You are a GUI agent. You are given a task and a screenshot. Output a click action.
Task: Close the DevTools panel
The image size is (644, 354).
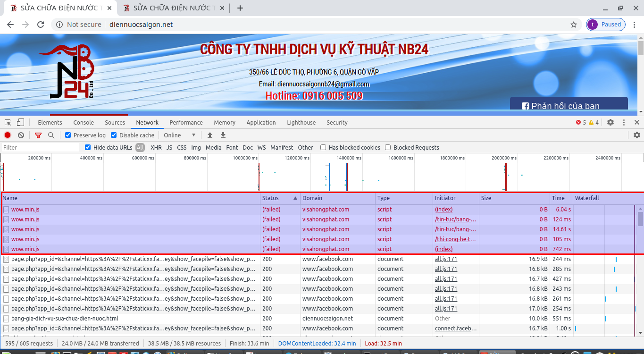click(637, 122)
